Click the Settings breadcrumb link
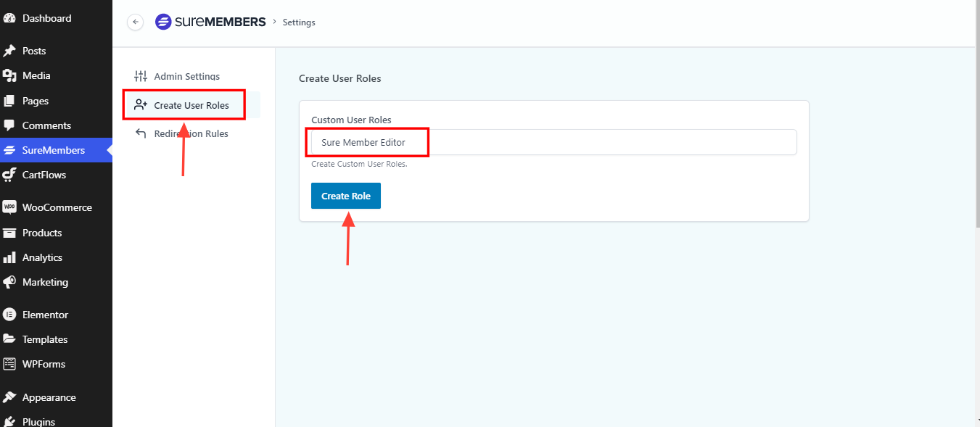Viewport: 980px width, 427px height. pyautogui.click(x=299, y=22)
